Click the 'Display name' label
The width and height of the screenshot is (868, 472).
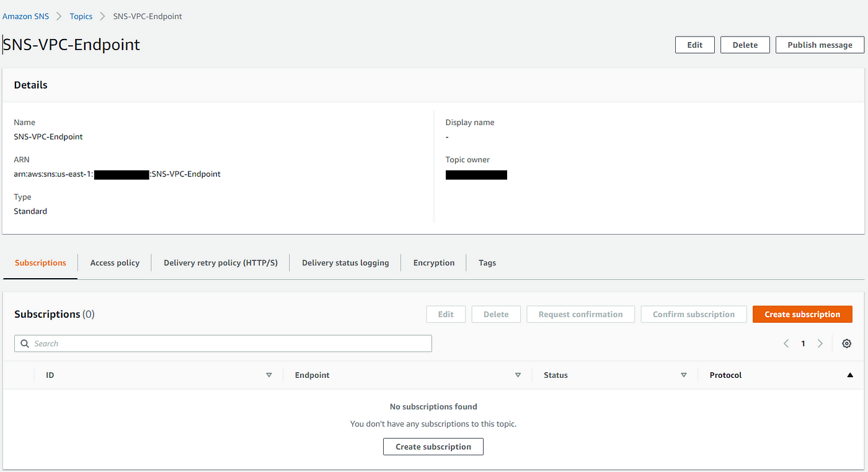coord(470,122)
